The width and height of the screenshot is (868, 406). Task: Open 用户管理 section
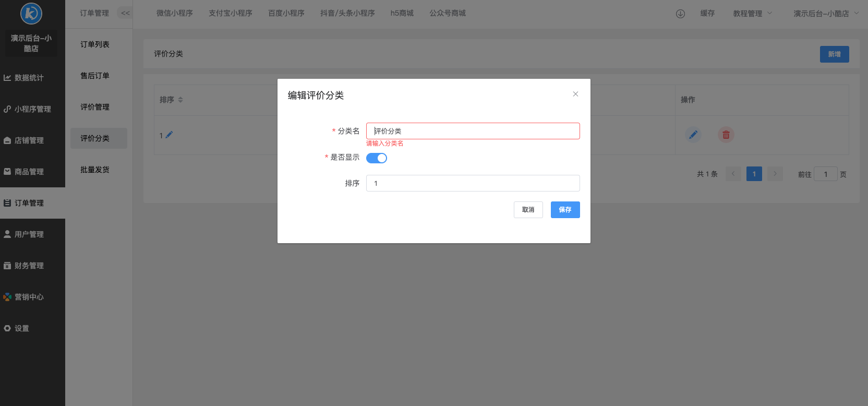point(32,234)
